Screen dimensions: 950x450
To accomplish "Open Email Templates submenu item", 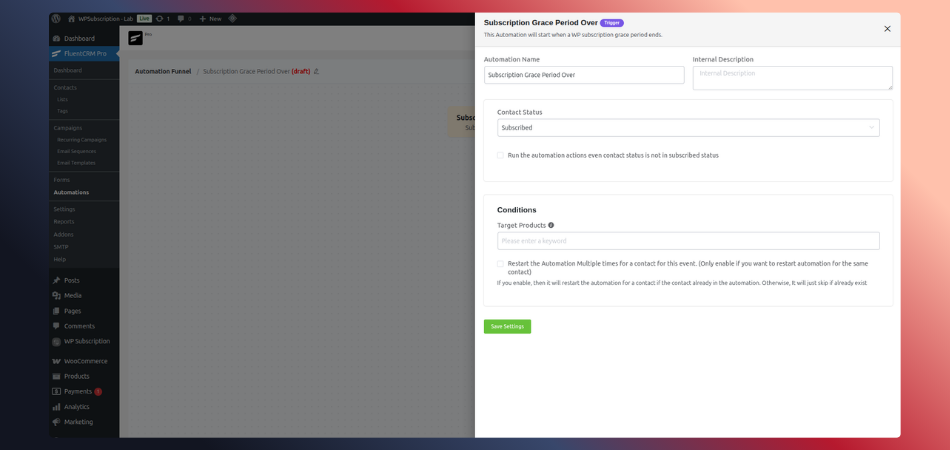I will [76, 163].
